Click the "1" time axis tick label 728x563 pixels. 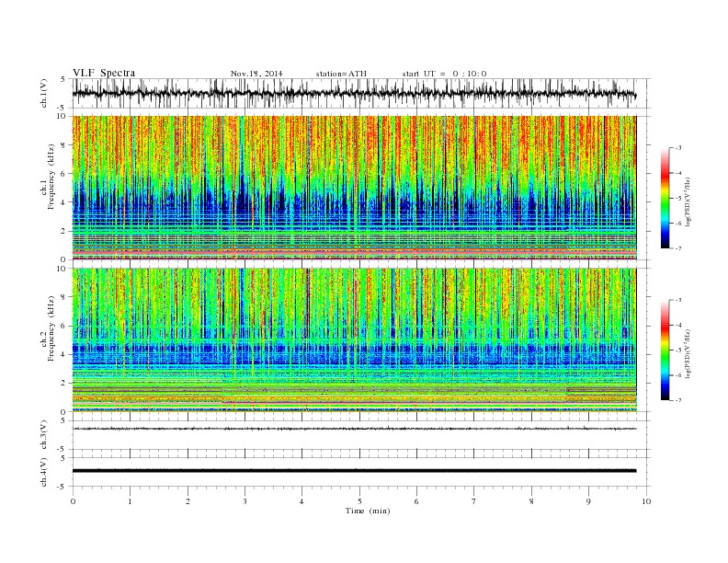pyautogui.click(x=131, y=501)
